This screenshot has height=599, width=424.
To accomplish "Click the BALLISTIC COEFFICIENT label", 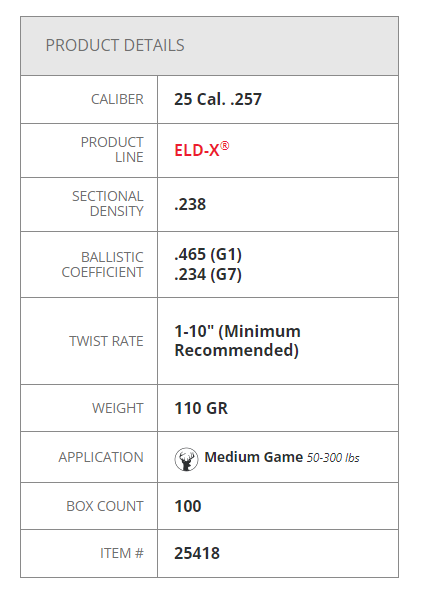I will tap(102, 265).
